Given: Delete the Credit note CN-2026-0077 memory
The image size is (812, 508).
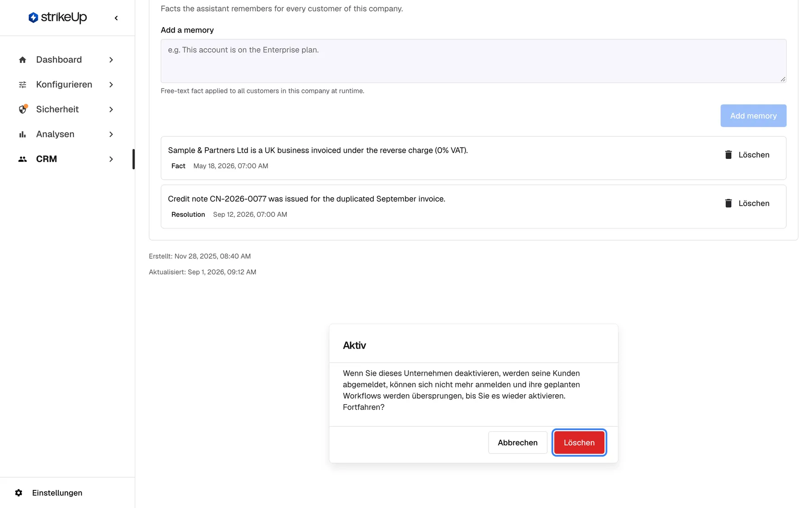Looking at the screenshot, I should (x=747, y=203).
